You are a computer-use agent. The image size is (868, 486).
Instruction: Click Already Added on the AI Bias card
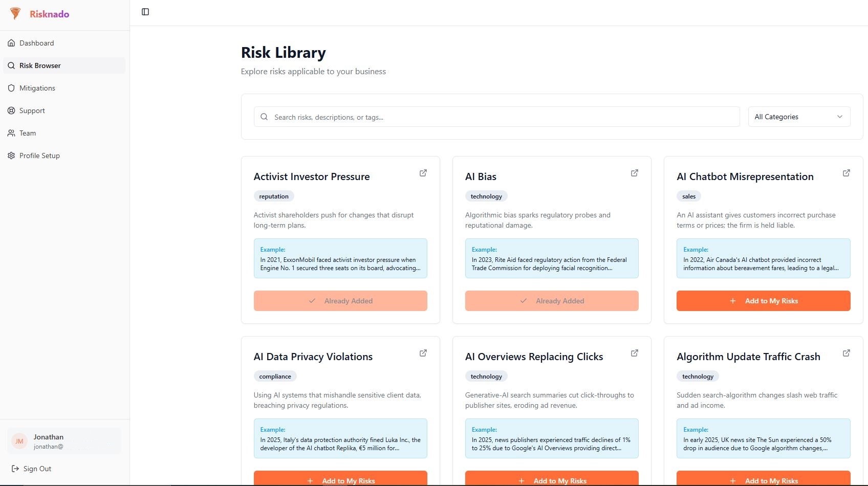tap(551, 301)
